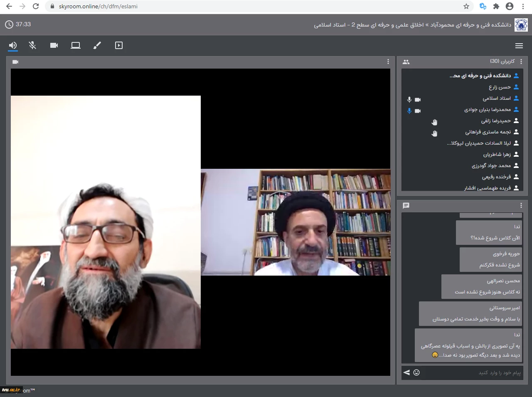This screenshot has width=532, height=397.
Task: Toggle the webcam camera button
Action: pos(54,45)
